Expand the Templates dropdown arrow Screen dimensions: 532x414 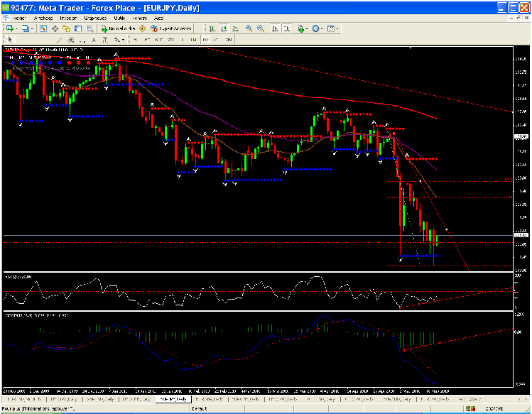pyautogui.click(x=337, y=29)
